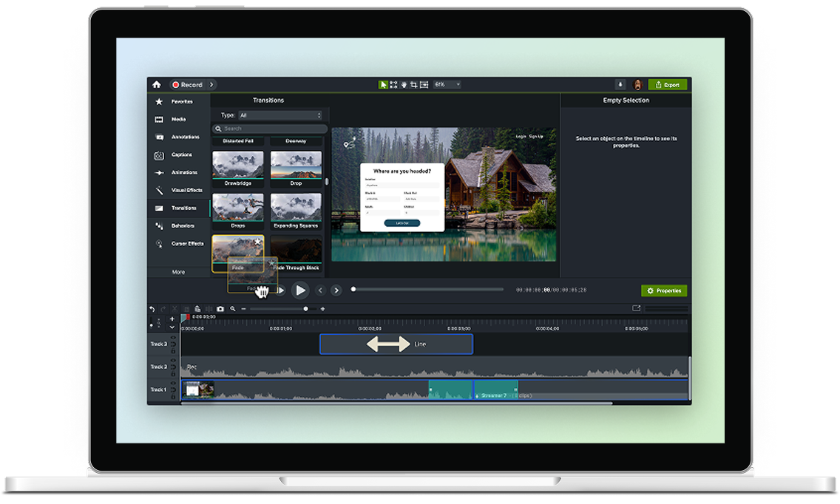Open the Visual Effects tab
Screen dimensions: 840x504
coord(178,190)
